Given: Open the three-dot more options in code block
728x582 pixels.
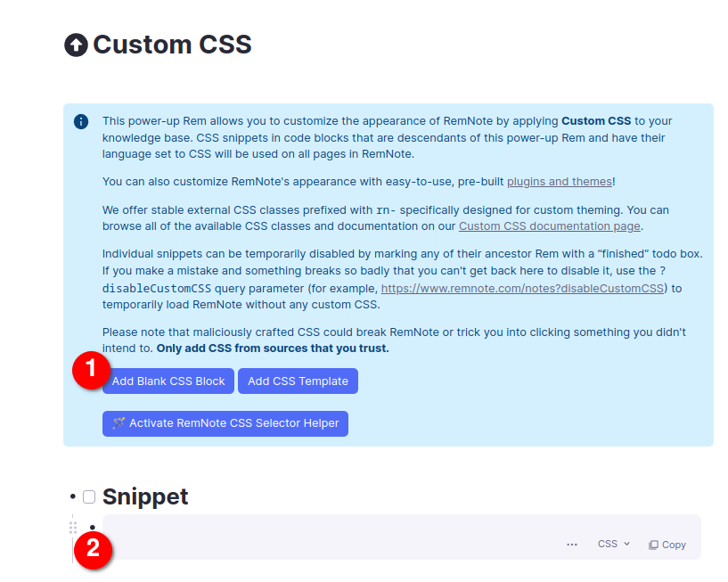Looking at the screenshot, I should tap(572, 545).
